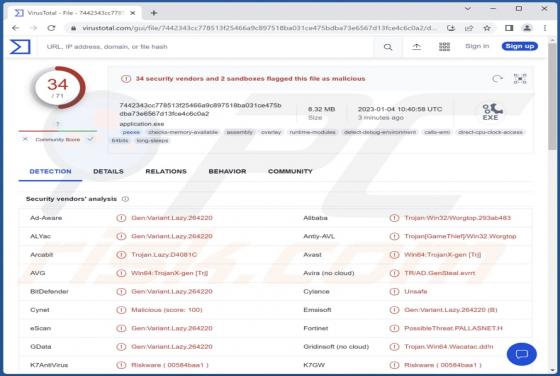
Task: Click the install app icon in address bar
Action: 451,28
